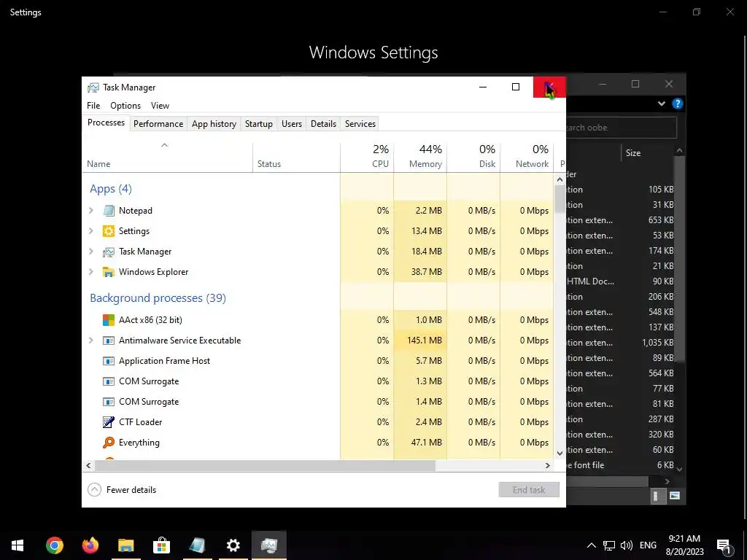This screenshot has height=560, width=747.
Task: Click the ENG language indicator
Action: click(648, 545)
